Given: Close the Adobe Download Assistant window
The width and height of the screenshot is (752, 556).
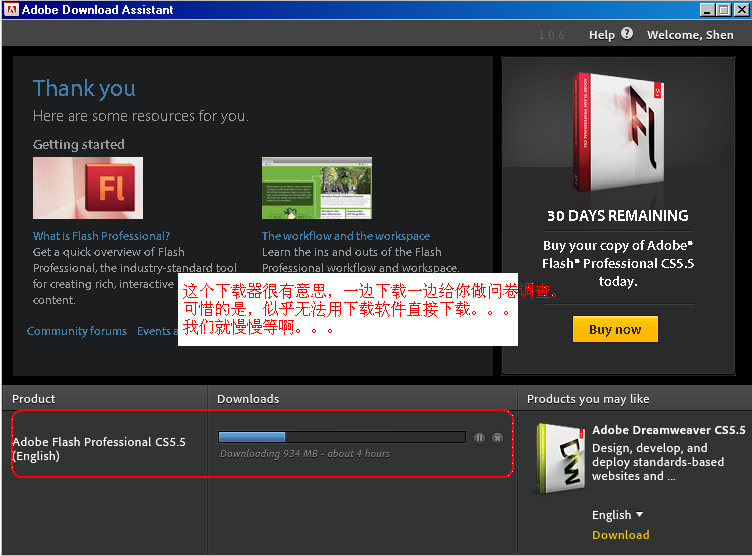Looking at the screenshot, I should (x=741, y=10).
